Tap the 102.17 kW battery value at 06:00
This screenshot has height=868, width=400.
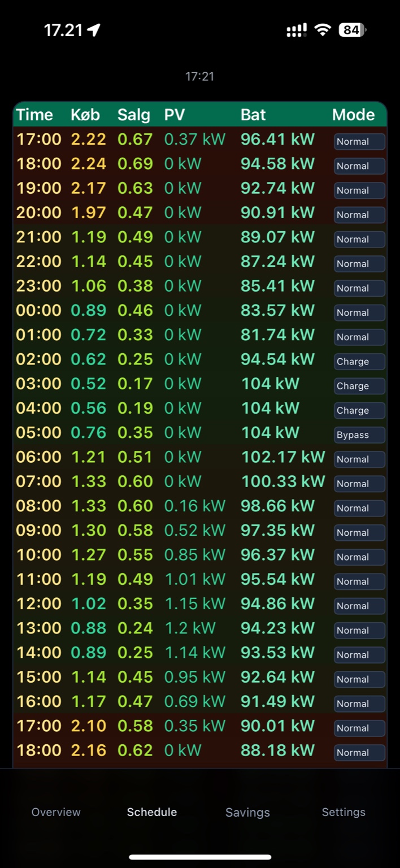coord(283,457)
